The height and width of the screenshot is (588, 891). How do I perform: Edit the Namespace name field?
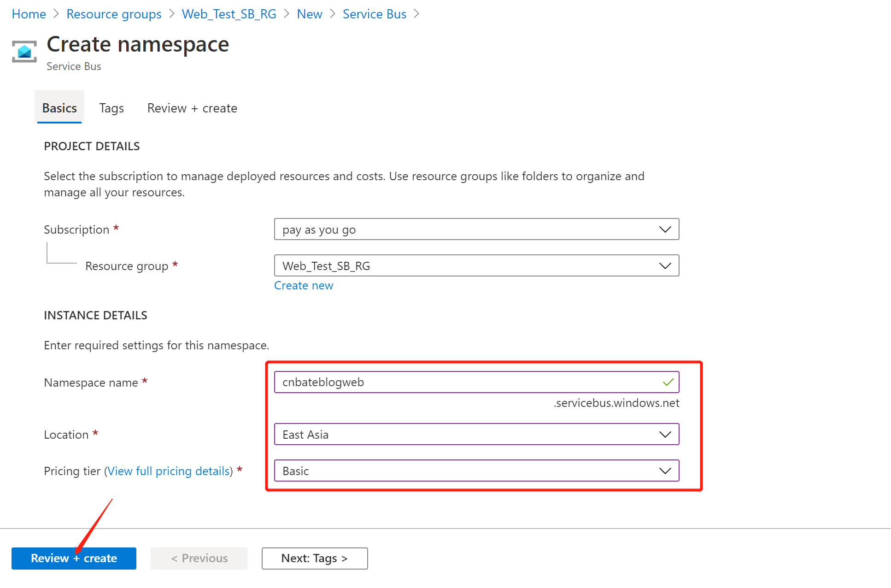click(476, 382)
